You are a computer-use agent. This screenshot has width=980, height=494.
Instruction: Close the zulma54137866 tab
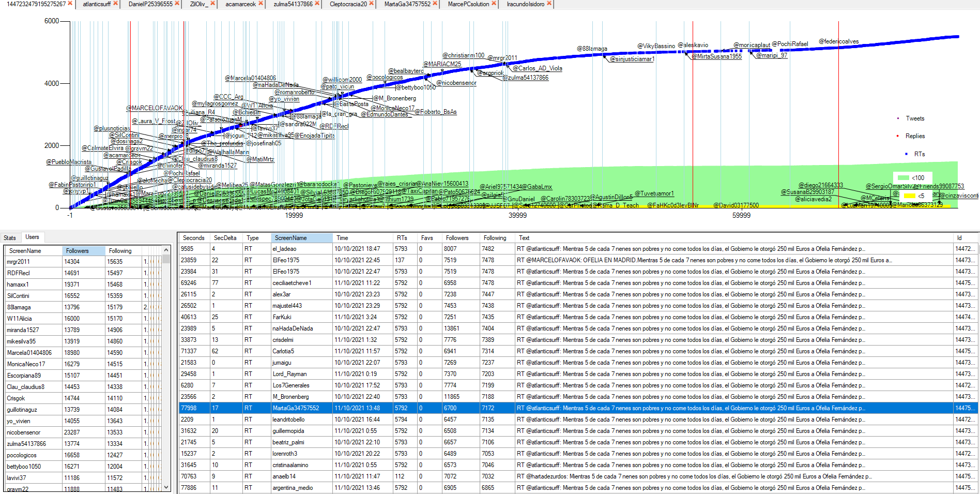click(317, 4)
